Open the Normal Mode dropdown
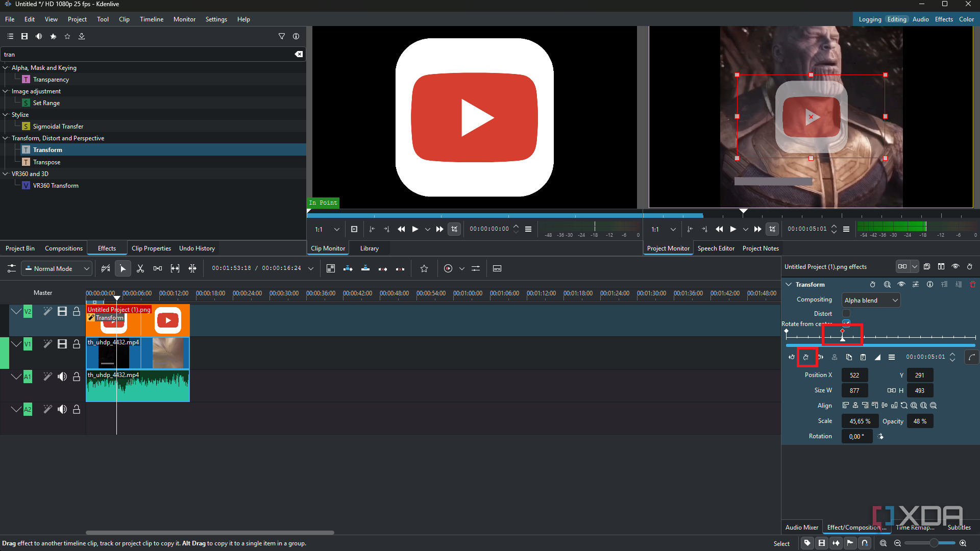Viewport: 980px width, 551px height. point(57,268)
